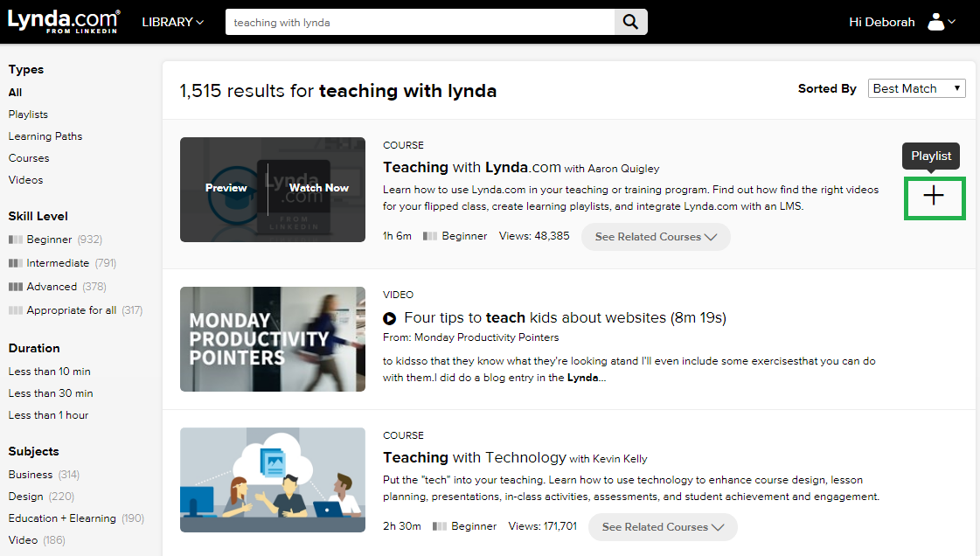980x556 pixels.
Task: Filter by Beginner skill level
Action: (55, 240)
